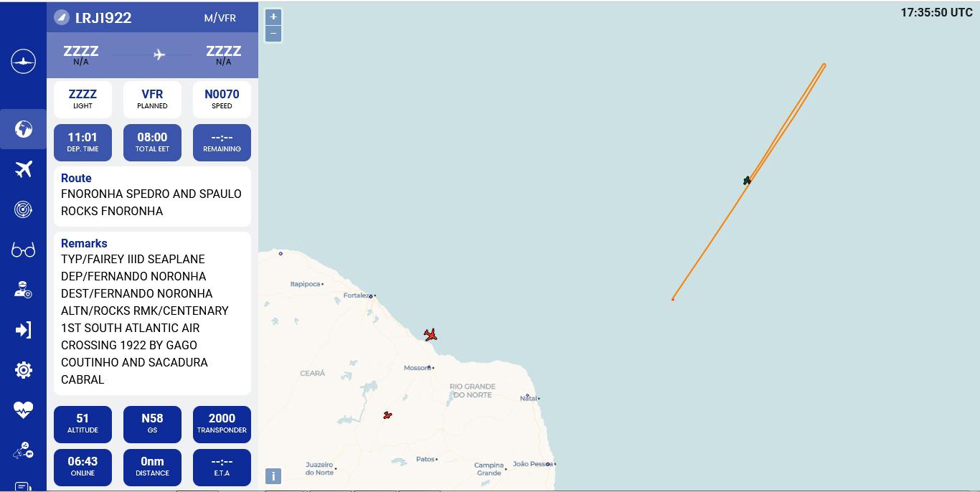Open the settings gear in sidebar
The image size is (980, 492).
23,370
